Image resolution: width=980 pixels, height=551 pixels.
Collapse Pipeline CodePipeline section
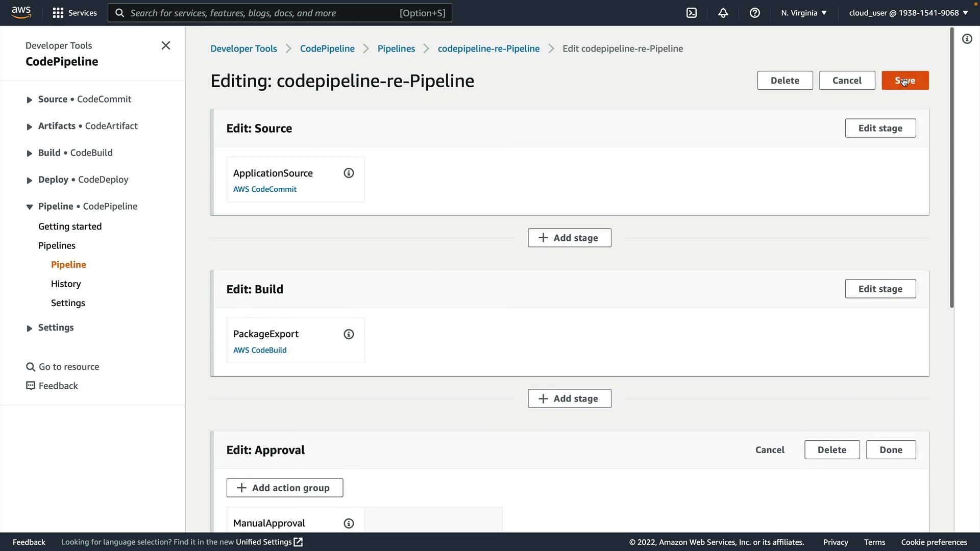coord(29,207)
